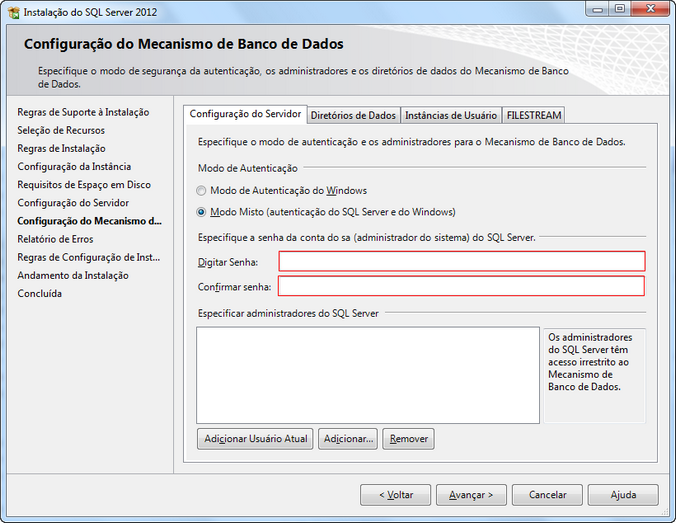676x523 pixels.
Task: Maximize the installer window
Action: pyautogui.click(x=620, y=9)
